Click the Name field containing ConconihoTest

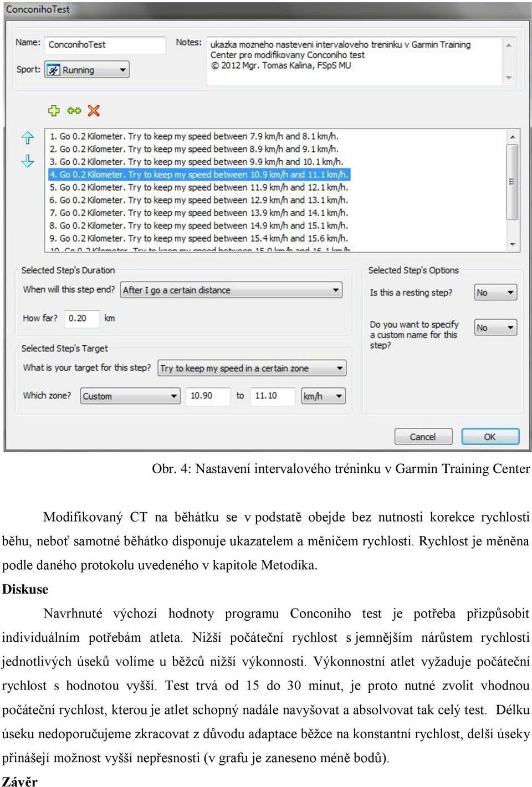pos(105,45)
